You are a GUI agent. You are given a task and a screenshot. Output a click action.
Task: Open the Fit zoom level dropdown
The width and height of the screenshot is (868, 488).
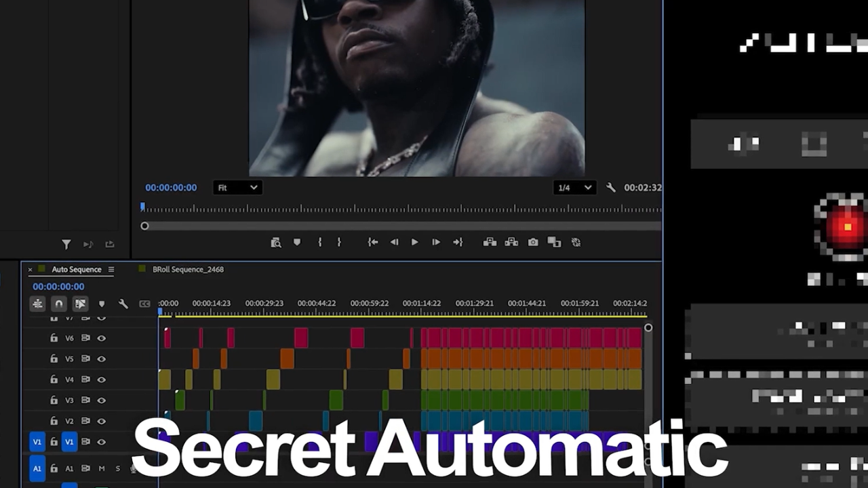coord(237,188)
